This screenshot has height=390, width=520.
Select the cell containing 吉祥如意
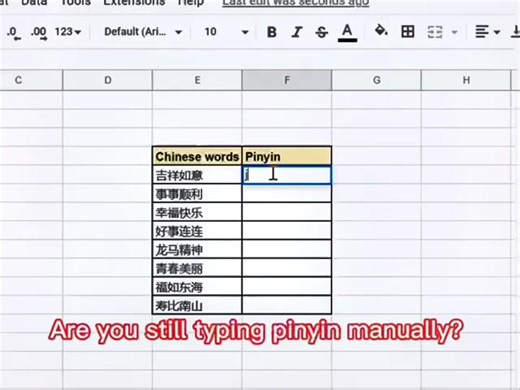tap(197, 175)
